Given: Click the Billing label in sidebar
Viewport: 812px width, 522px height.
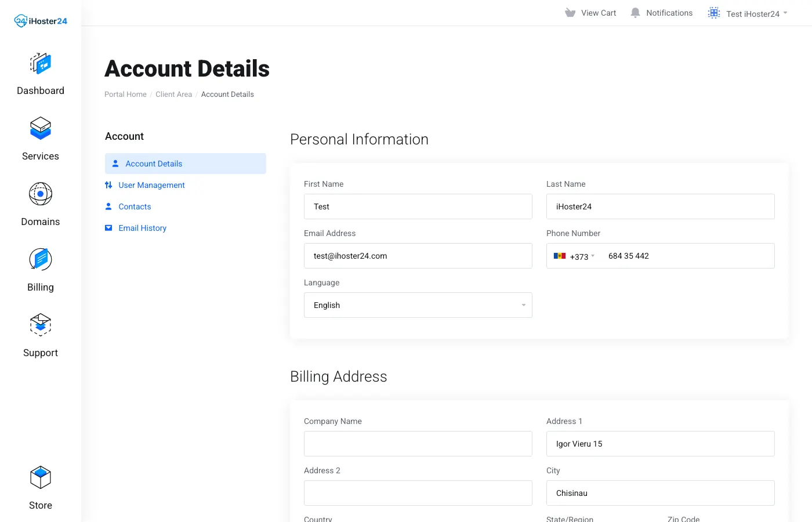Looking at the screenshot, I should coord(41,287).
